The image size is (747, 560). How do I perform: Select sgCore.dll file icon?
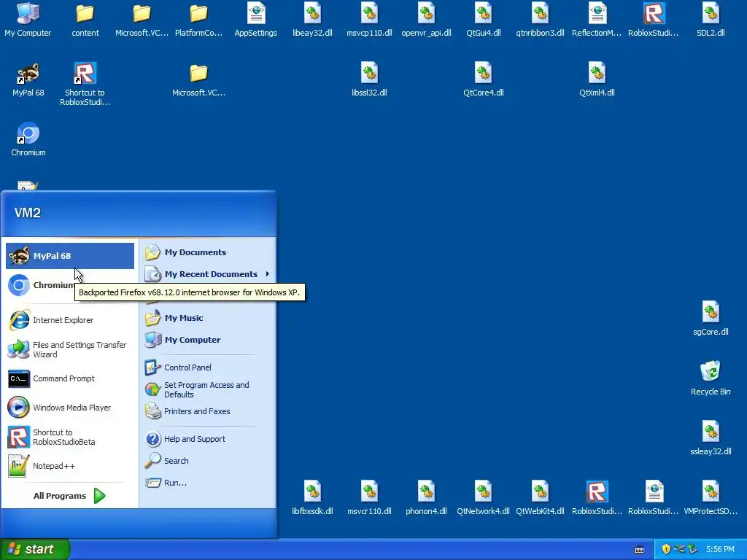pos(711,318)
